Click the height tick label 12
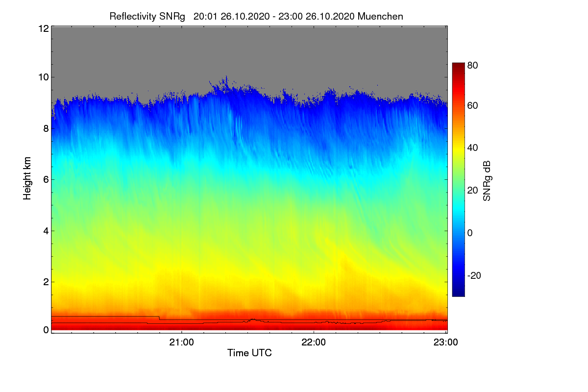 tap(43, 28)
